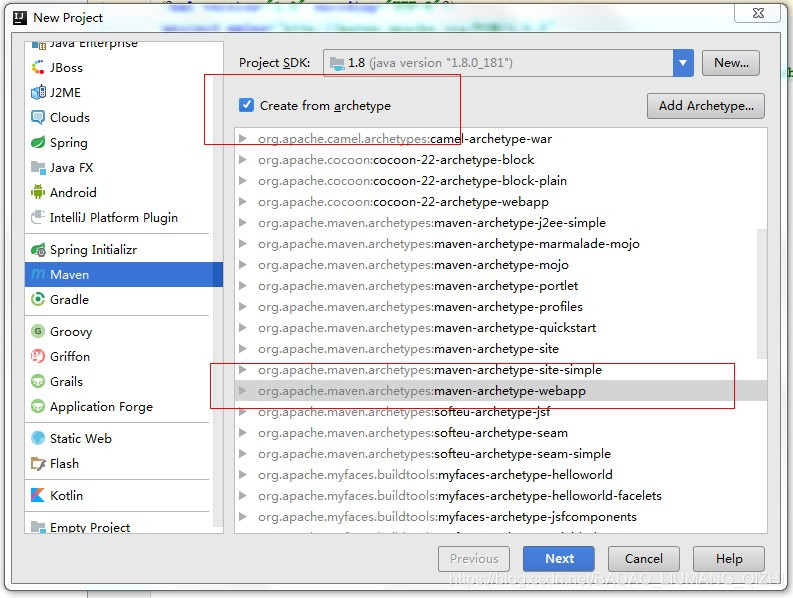Click the IntelliJ Platform Plugin icon
Screen dimensions: 793x598
pos(38,217)
